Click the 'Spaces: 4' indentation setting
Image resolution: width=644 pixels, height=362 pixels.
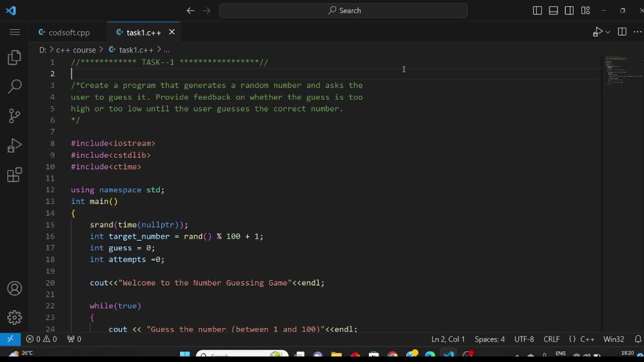coord(490,339)
